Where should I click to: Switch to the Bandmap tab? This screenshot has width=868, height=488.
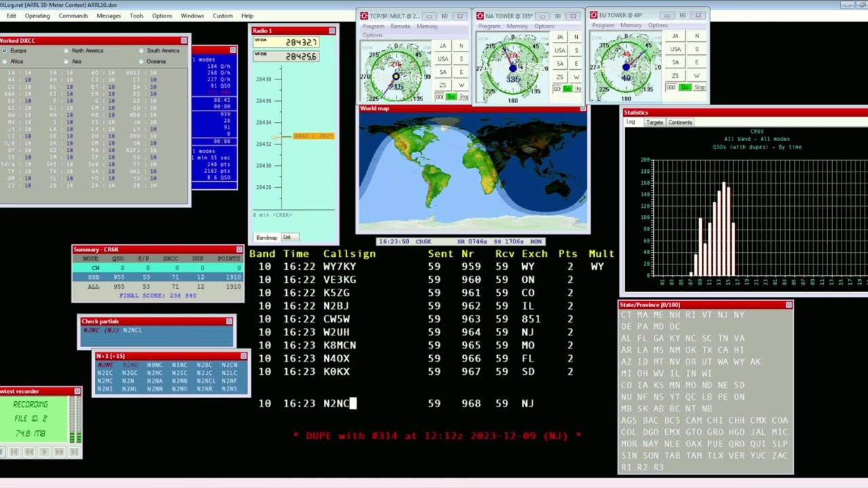[267, 238]
